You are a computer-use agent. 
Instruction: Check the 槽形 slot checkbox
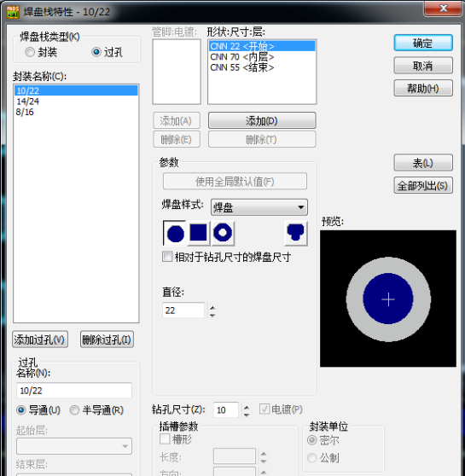(165, 439)
